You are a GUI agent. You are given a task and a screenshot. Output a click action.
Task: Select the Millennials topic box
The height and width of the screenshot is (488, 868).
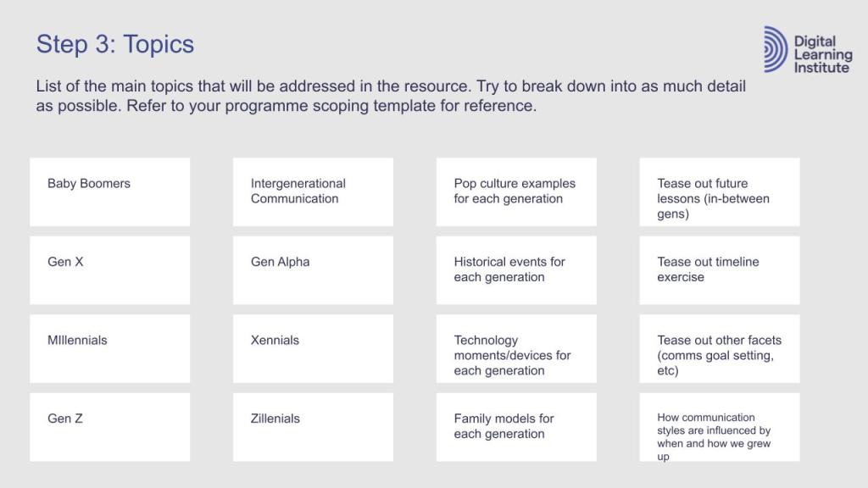109,348
